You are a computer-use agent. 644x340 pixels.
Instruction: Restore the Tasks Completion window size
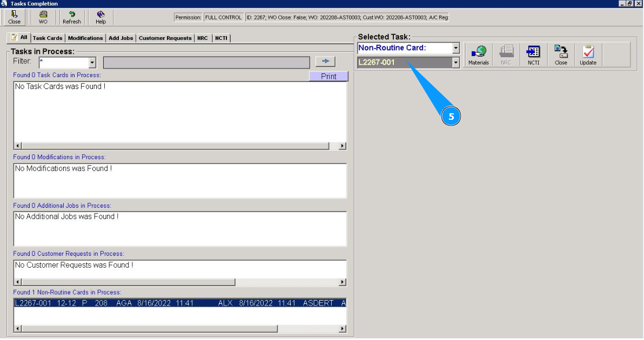(x=629, y=3)
